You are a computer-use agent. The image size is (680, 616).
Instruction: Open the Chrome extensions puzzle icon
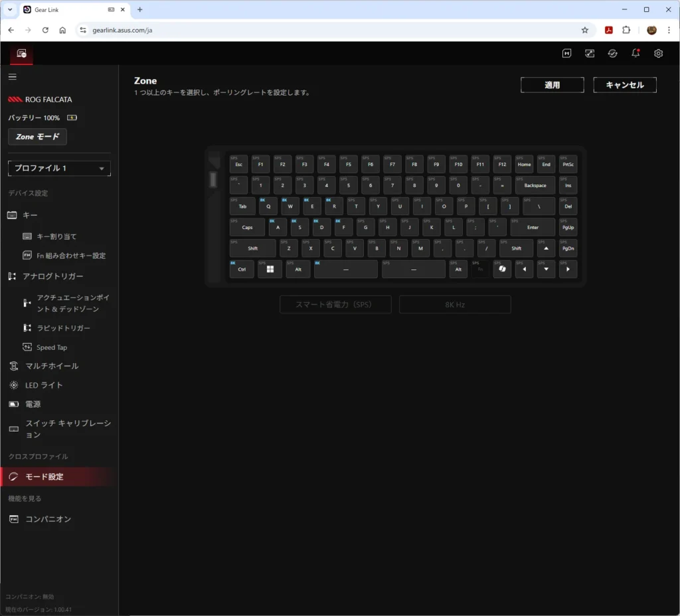(626, 30)
